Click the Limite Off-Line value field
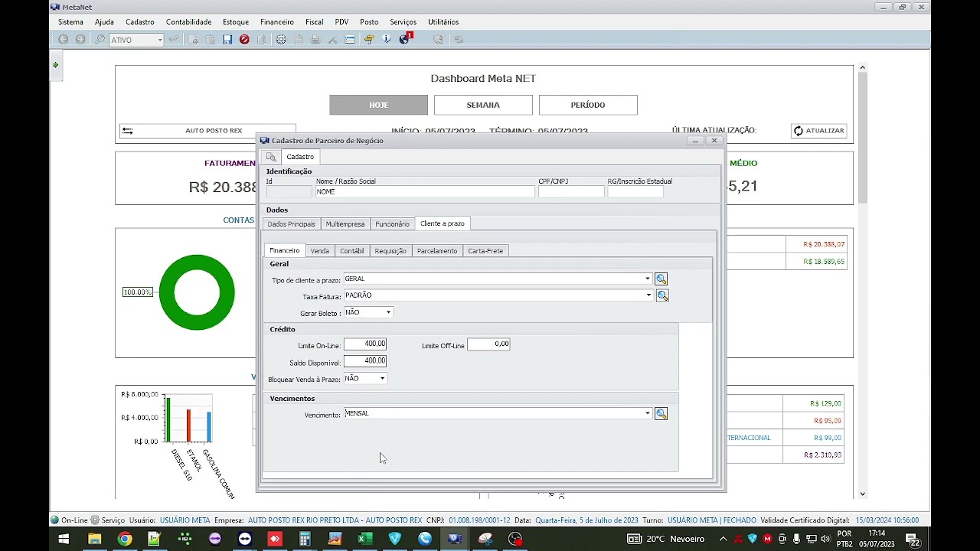Screen dimensions: 980x551 [488, 344]
